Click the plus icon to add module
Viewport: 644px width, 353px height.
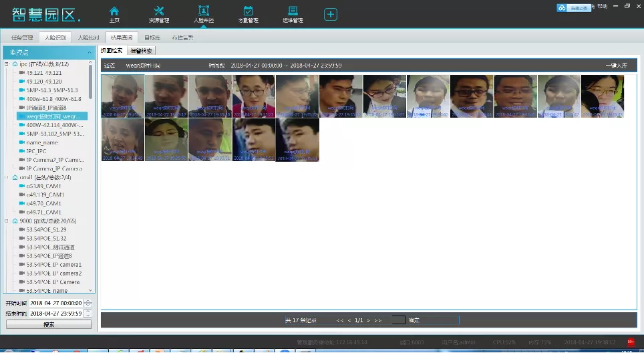coord(331,15)
